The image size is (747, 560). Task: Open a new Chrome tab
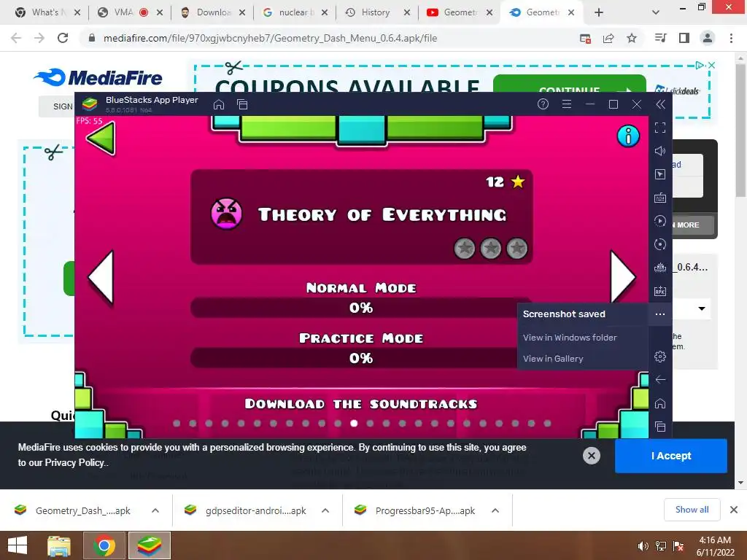(599, 12)
